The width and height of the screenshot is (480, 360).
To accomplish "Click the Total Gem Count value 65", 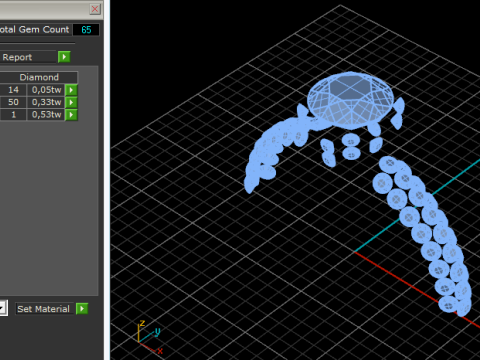I will click(x=86, y=30).
